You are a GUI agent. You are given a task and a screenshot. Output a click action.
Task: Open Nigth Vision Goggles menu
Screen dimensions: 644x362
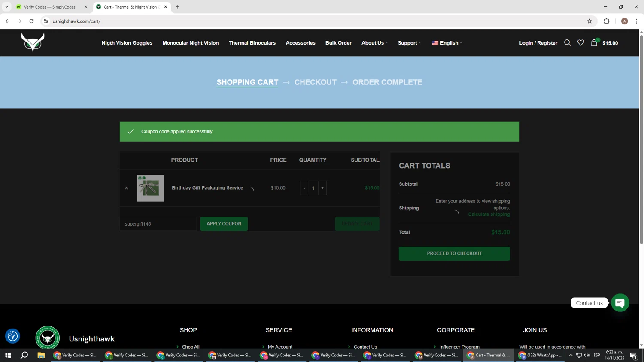point(127,43)
